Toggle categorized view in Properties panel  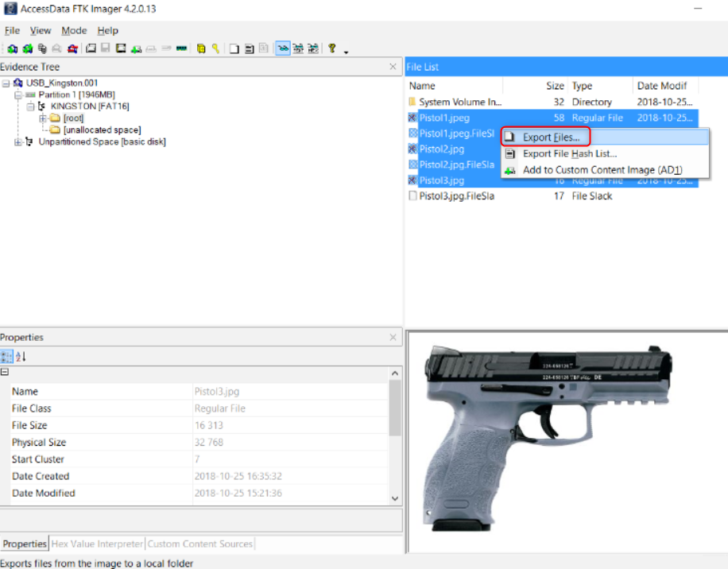coord(7,357)
